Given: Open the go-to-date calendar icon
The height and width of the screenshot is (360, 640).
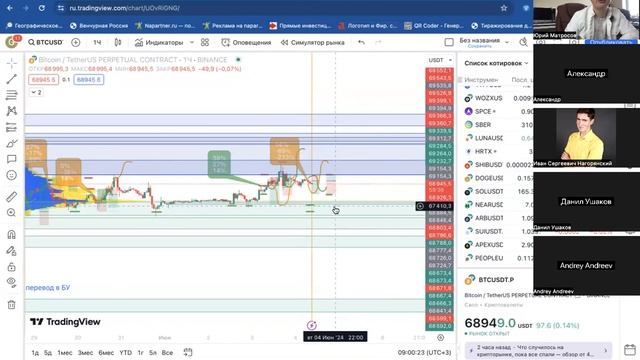Looking at the screenshot, I should click(188, 352).
